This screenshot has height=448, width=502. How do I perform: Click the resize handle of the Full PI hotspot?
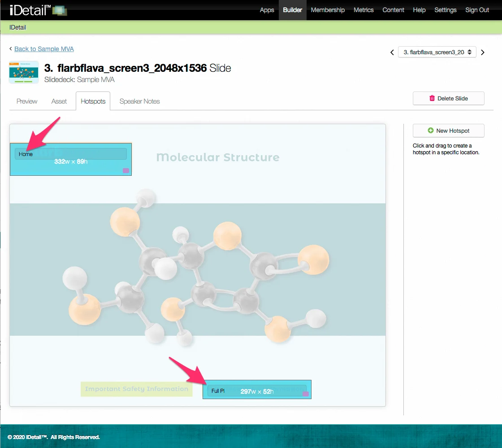tap(306, 394)
